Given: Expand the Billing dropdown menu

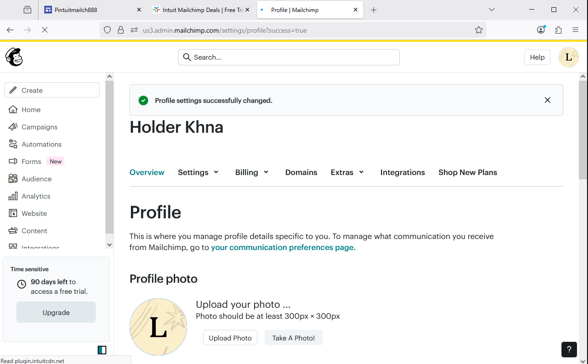Looking at the screenshot, I should [x=252, y=172].
